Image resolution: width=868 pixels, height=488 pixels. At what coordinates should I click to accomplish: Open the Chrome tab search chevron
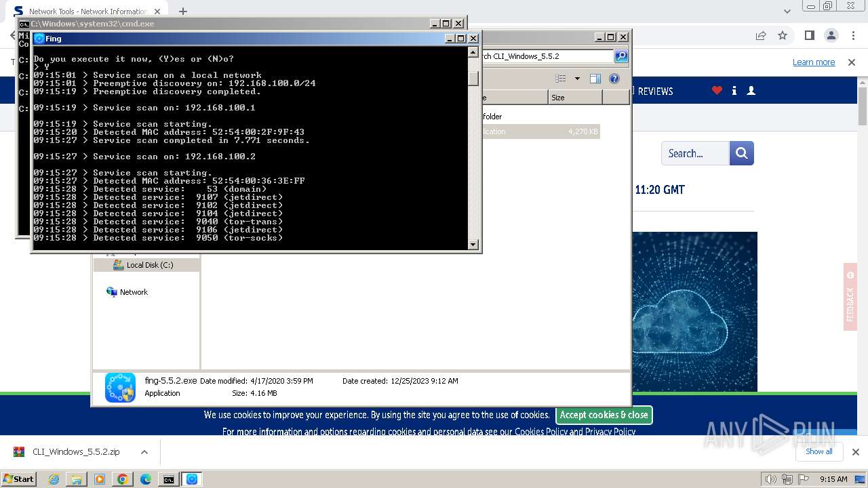tap(787, 11)
